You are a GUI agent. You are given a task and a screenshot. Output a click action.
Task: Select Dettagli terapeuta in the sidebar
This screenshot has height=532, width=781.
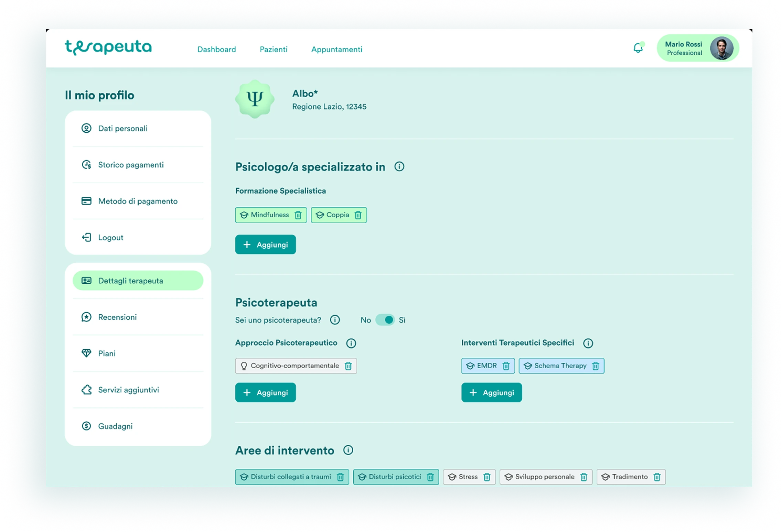(138, 281)
